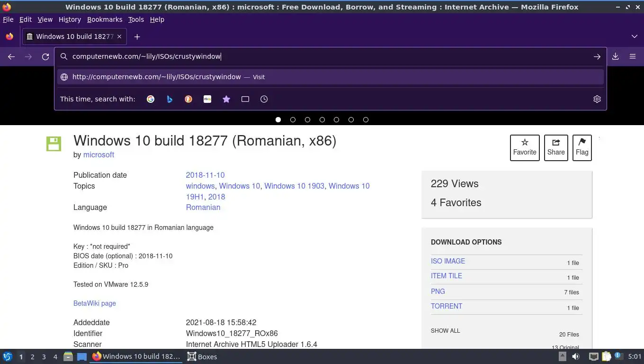644x364 pixels.
Task: Open the 2018-11-10 publication date link
Action: pos(205,175)
